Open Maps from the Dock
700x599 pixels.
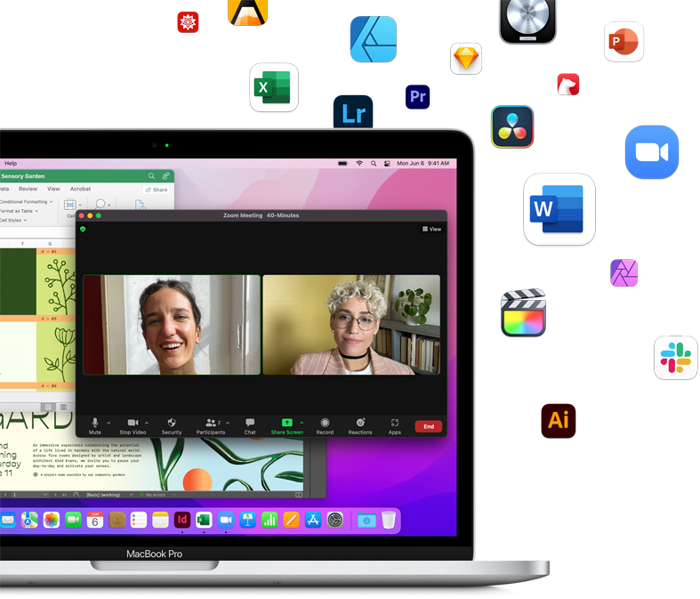coord(29,521)
